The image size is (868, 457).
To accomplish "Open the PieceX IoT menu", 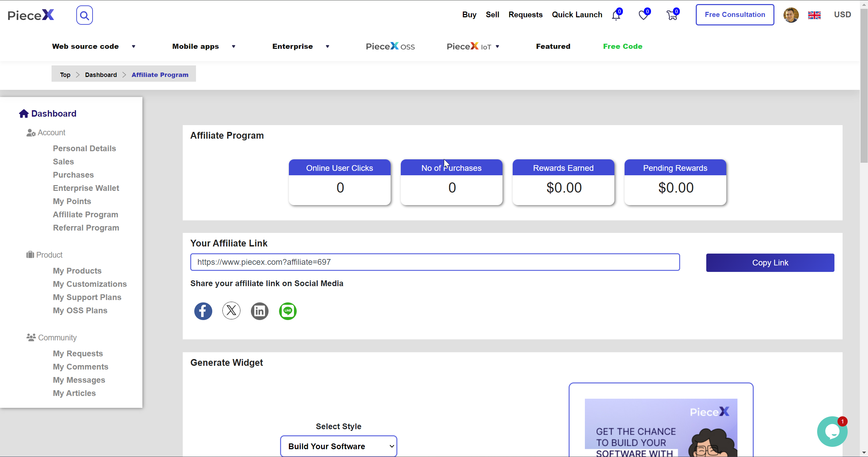I will coord(473,46).
